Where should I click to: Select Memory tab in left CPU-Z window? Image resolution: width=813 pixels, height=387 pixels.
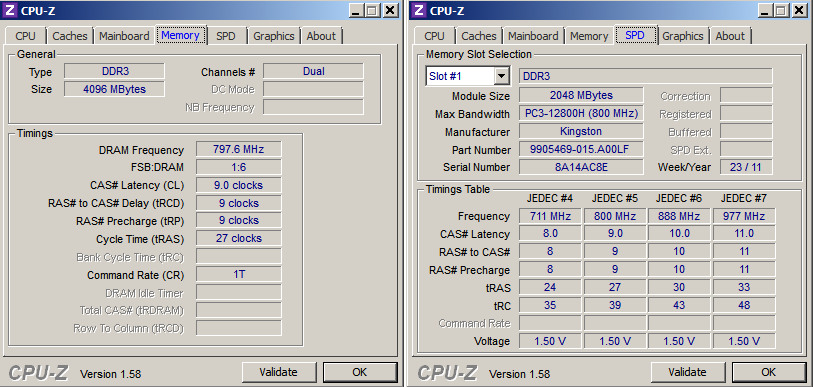tap(180, 35)
